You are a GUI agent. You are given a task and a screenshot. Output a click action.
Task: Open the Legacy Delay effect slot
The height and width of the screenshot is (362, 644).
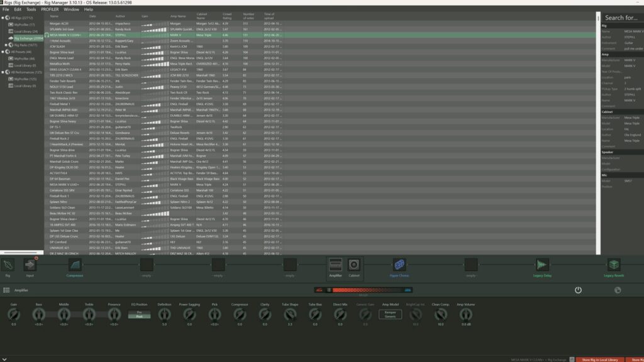click(542, 265)
